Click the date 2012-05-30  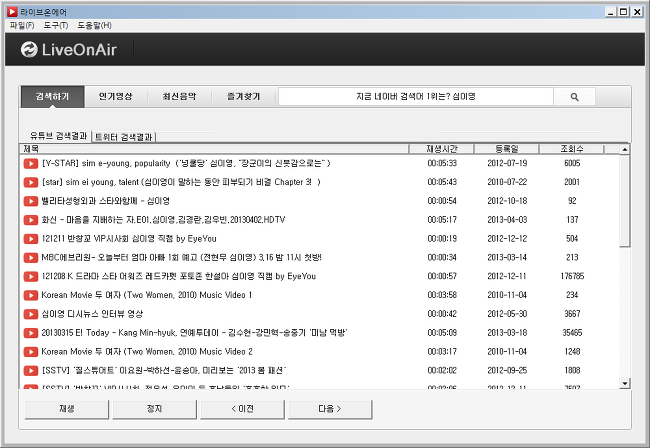(x=507, y=314)
